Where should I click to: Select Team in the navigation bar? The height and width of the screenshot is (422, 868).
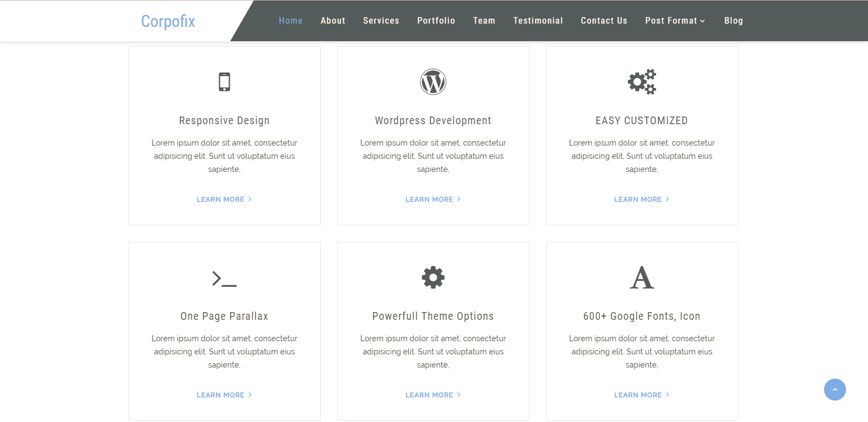(x=484, y=21)
